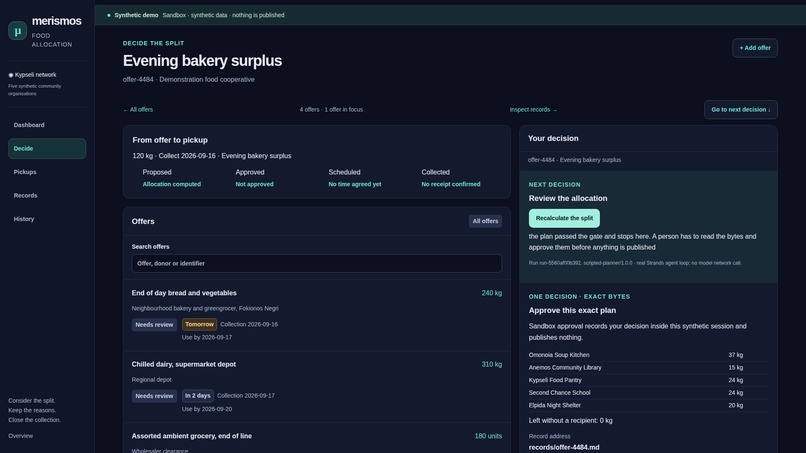Click the Tomorrow badge

tap(199, 324)
